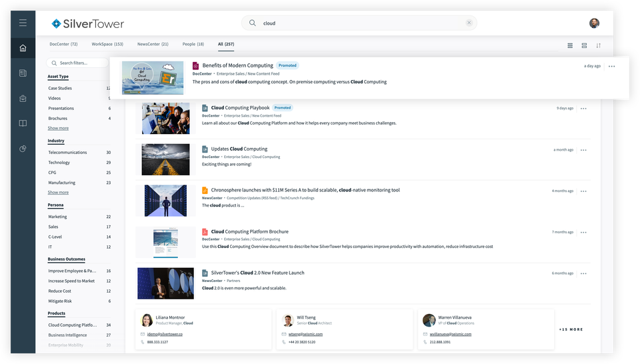The image size is (640, 364).
Task: Open more options for Benefits of Modern Computing
Action: (x=611, y=66)
